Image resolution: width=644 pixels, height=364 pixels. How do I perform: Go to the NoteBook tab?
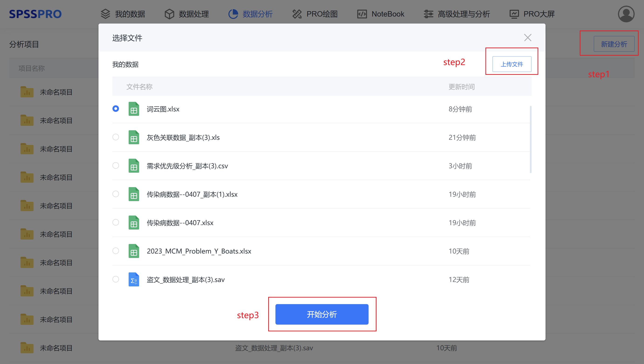pyautogui.click(x=381, y=14)
